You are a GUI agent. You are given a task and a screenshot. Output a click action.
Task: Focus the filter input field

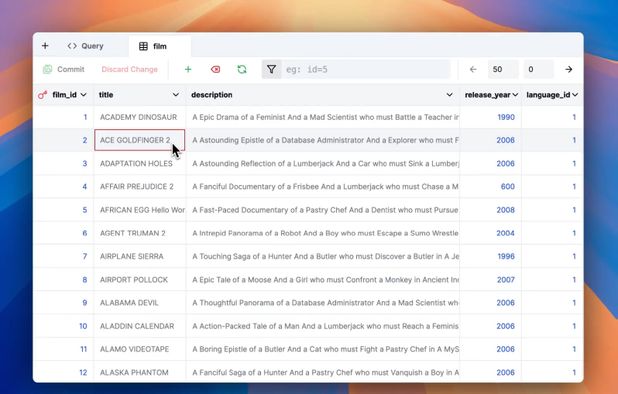366,69
